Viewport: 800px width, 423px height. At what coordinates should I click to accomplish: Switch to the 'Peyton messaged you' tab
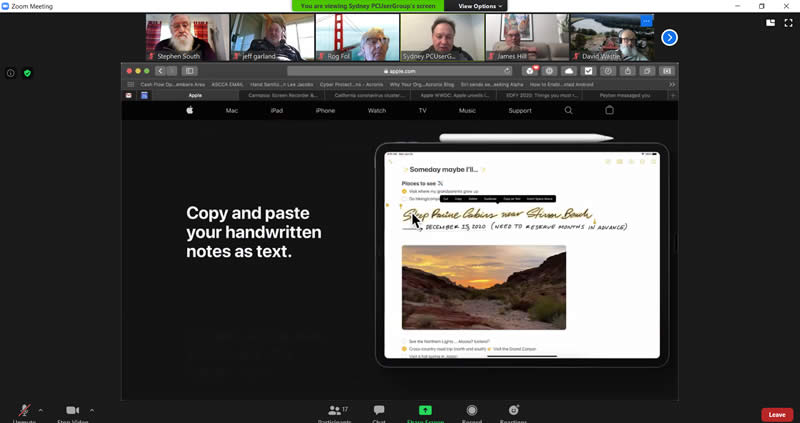[627, 95]
